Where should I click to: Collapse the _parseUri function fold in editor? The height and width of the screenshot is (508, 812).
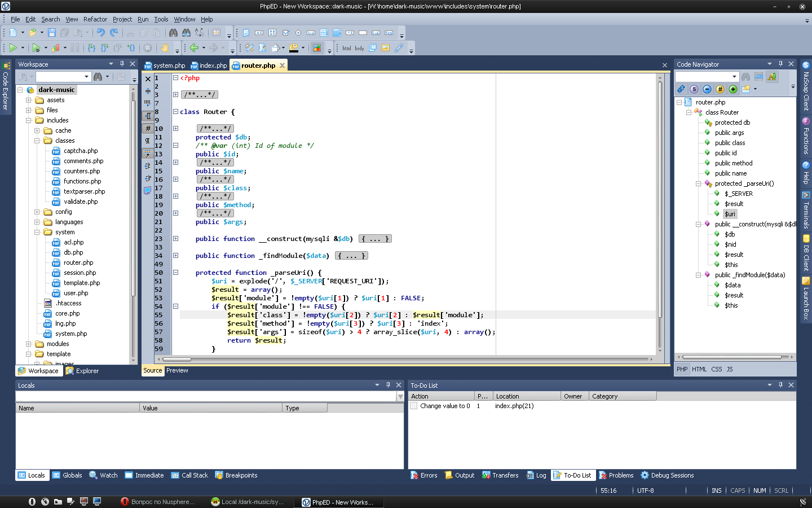(175, 273)
